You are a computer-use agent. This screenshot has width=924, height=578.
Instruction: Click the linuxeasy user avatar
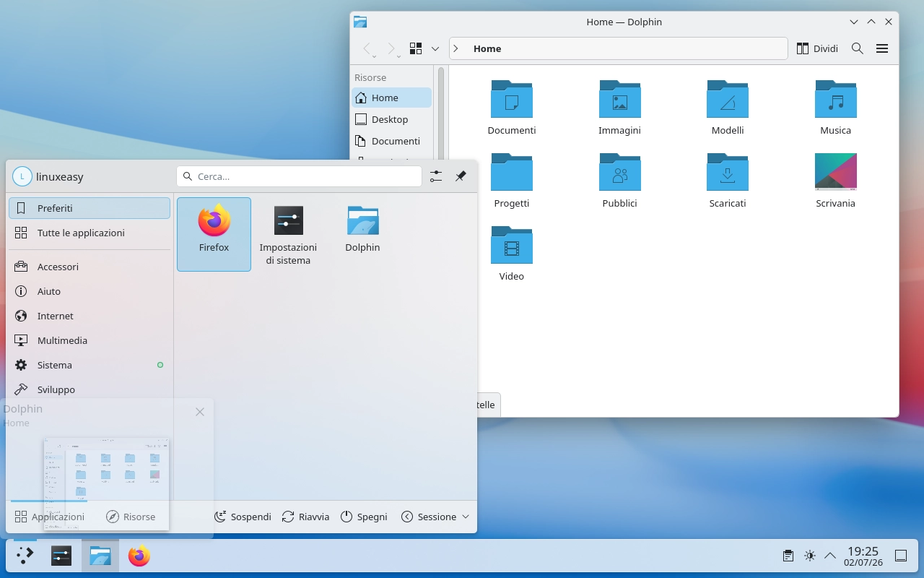(x=22, y=176)
